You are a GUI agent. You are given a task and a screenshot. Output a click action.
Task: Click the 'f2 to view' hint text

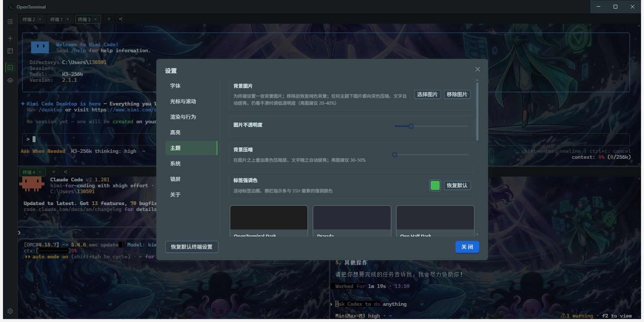(x=617, y=316)
